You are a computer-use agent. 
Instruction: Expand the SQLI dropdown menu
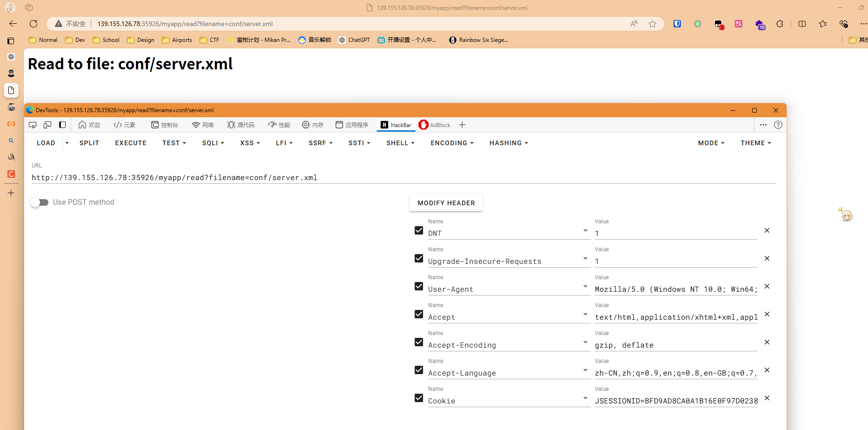(213, 143)
